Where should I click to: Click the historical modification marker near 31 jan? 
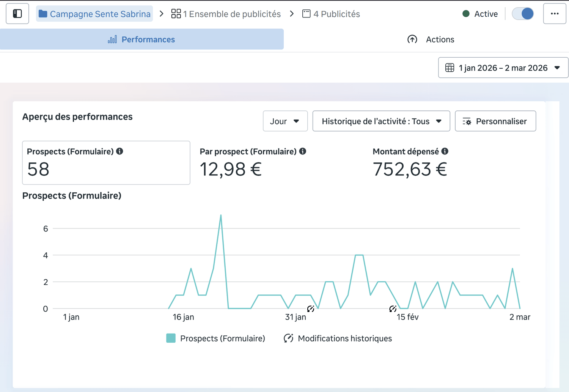(x=311, y=309)
